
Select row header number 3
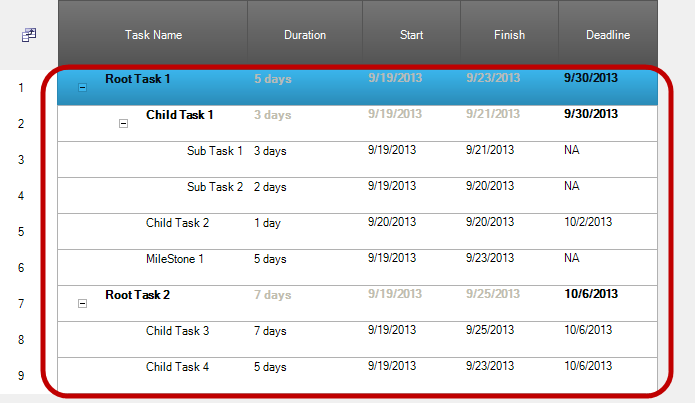point(21,160)
